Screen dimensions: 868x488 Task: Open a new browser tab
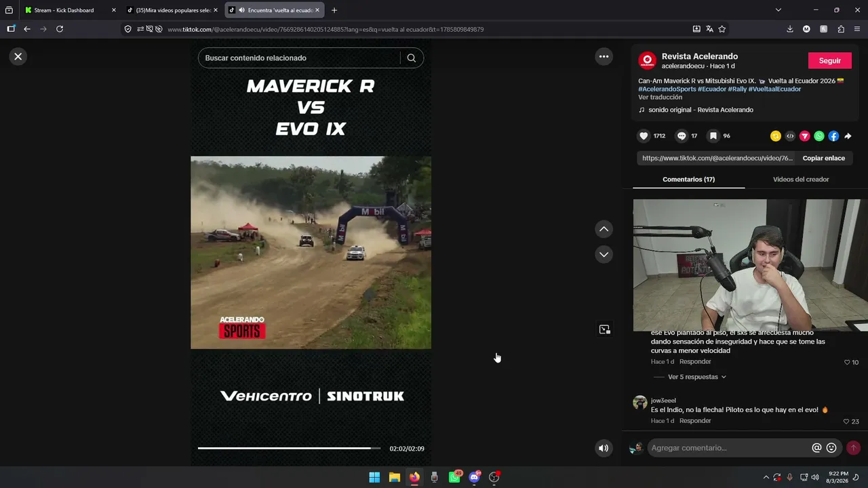[334, 10]
